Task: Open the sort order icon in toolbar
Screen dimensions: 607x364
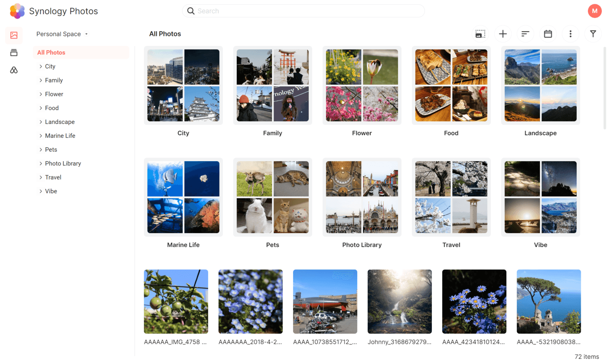Action: pos(525,33)
